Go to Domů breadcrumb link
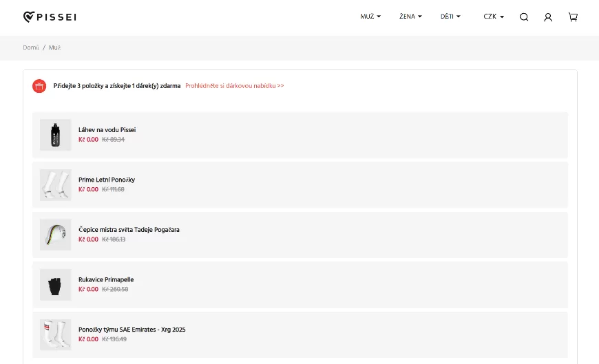The width and height of the screenshot is (599, 364). point(31,47)
